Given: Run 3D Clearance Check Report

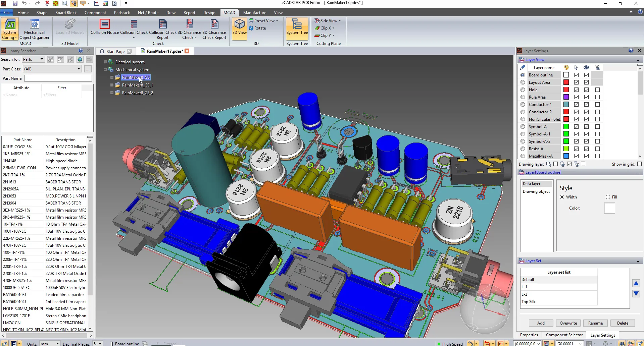Looking at the screenshot, I should tap(214, 29).
